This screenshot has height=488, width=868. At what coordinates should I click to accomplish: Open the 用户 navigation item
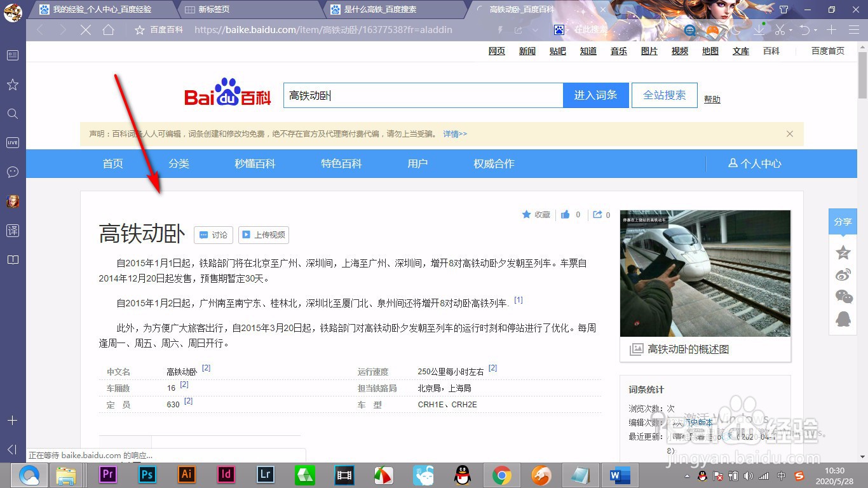(417, 164)
